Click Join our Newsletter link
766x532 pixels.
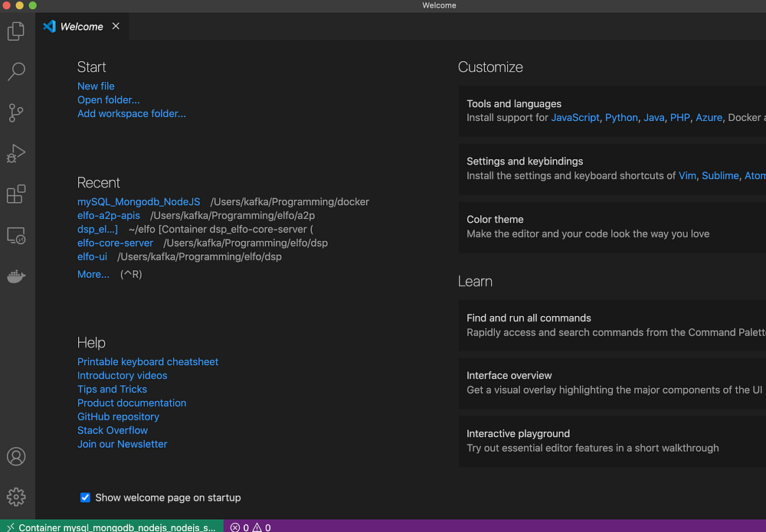click(x=122, y=444)
